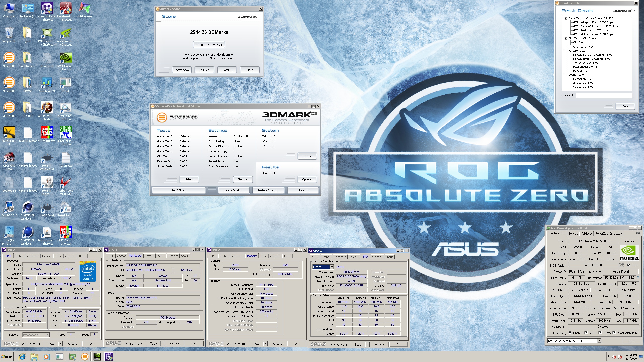Open the Processor #1 selection dropdown
Viewport: 644px width, 362px height.
(x=47, y=335)
